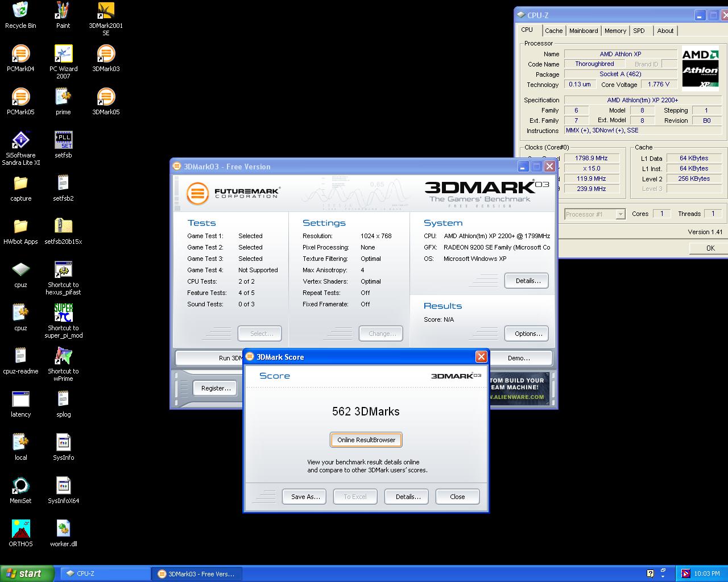Select the local desktop icon
This screenshot has width=728, height=582.
tap(20, 447)
